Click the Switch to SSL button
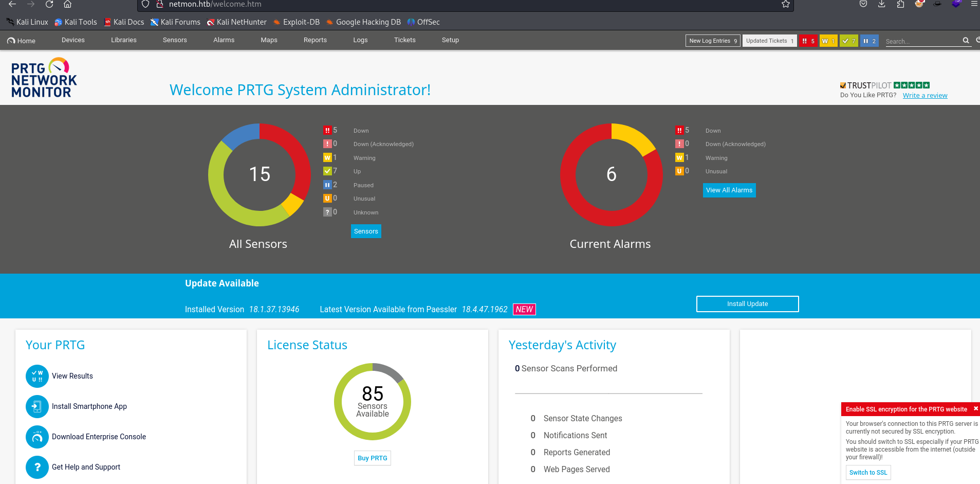The height and width of the screenshot is (484, 980). [868, 473]
